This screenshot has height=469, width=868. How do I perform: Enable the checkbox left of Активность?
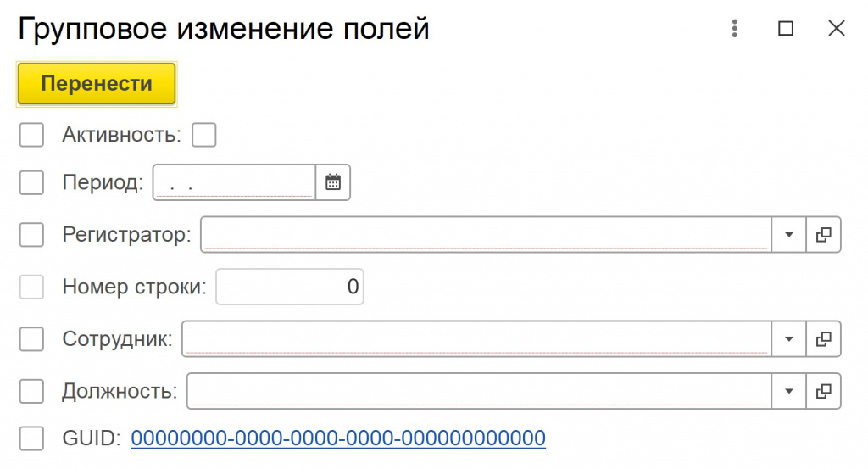pyautogui.click(x=31, y=135)
